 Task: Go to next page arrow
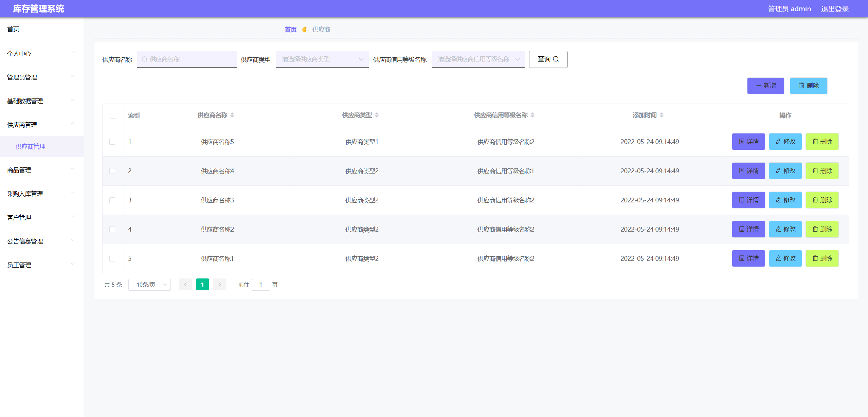click(x=219, y=285)
